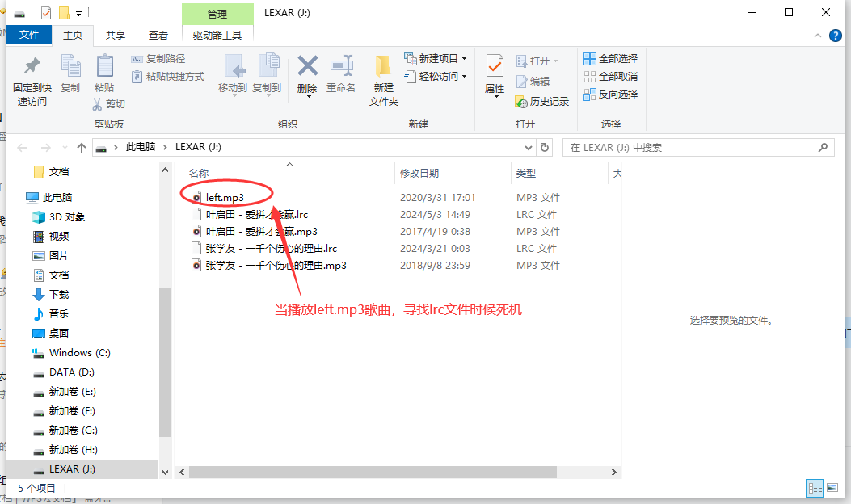Click the Cut scissors icon
The width and height of the screenshot is (851, 504).
pyautogui.click(x=98, y=103)
